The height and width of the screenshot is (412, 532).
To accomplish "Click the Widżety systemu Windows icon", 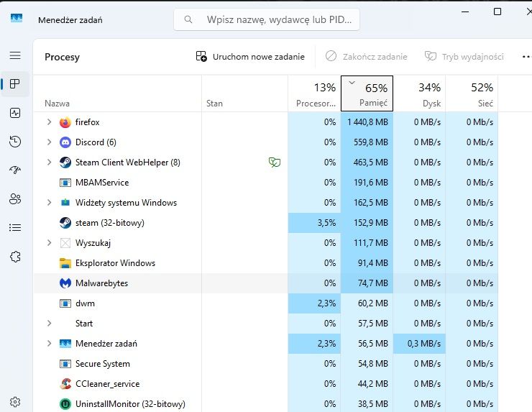I will point(65,203).
